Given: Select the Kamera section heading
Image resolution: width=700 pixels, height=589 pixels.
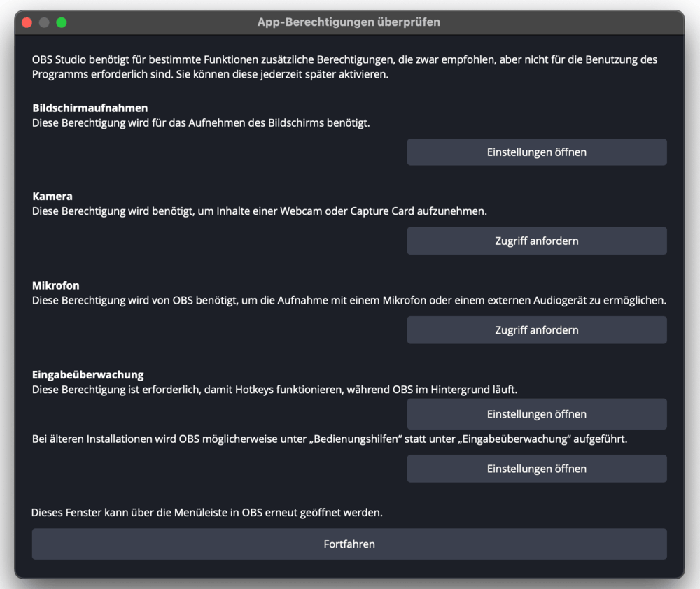Looking at the screenshot, I should (x=52, y=197).
